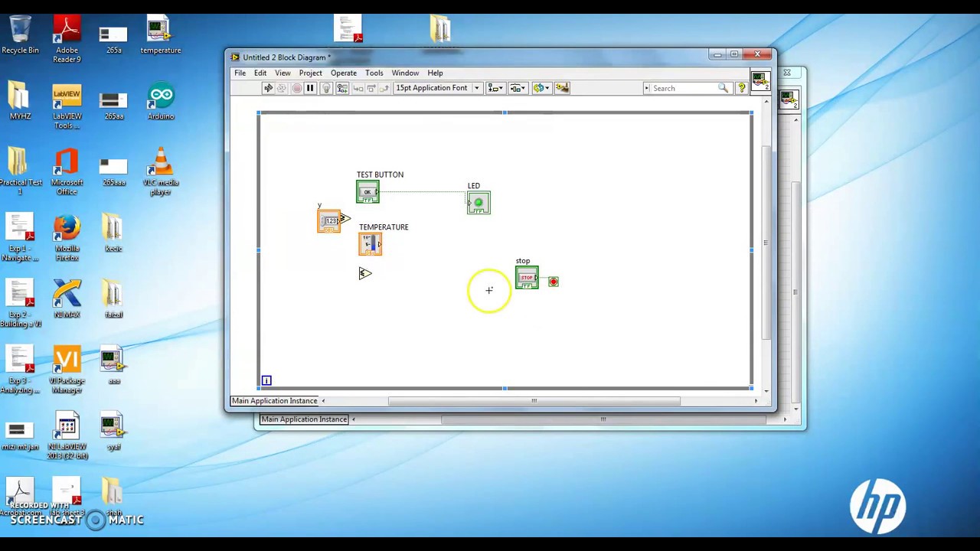Click the Search input field
The image size is (980, 551).
click(684, 88)
